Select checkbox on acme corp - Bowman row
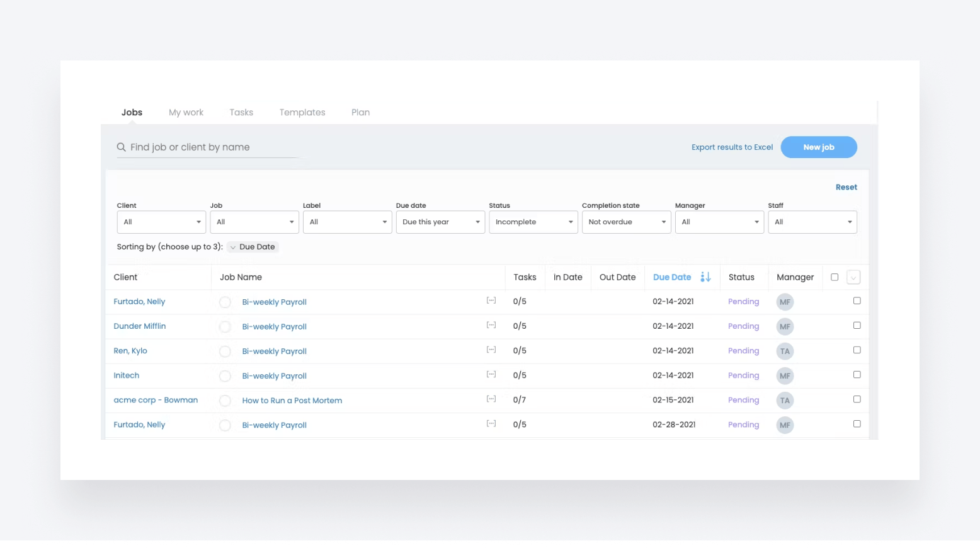The width and height of the screenshot is (980, 548). pyautogui.click(x=857, y=399)
